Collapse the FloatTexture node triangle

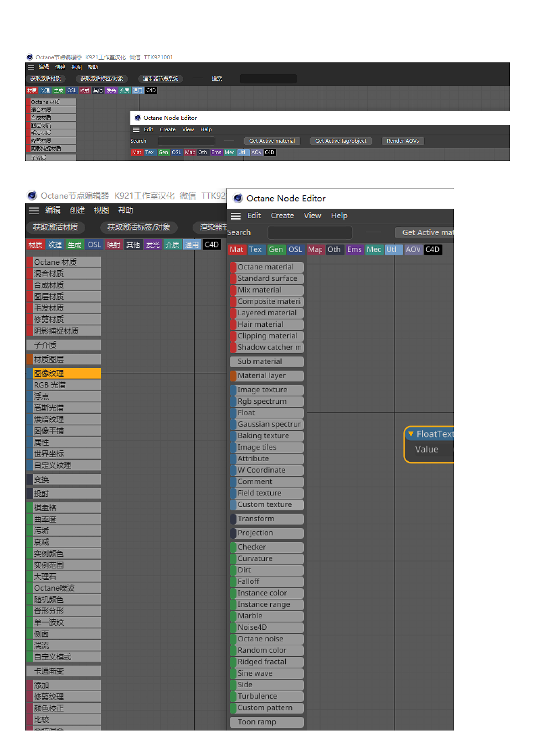[x=411, y=434]
